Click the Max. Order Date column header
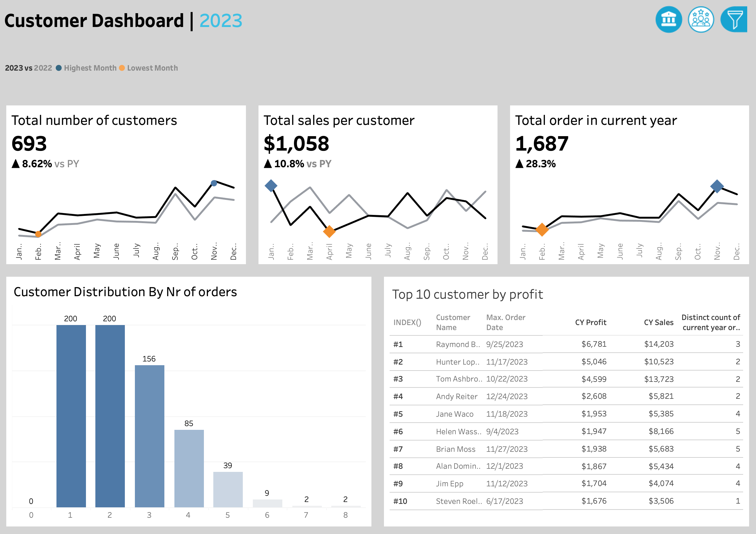The image size is (756, 534). pos(505,322)
